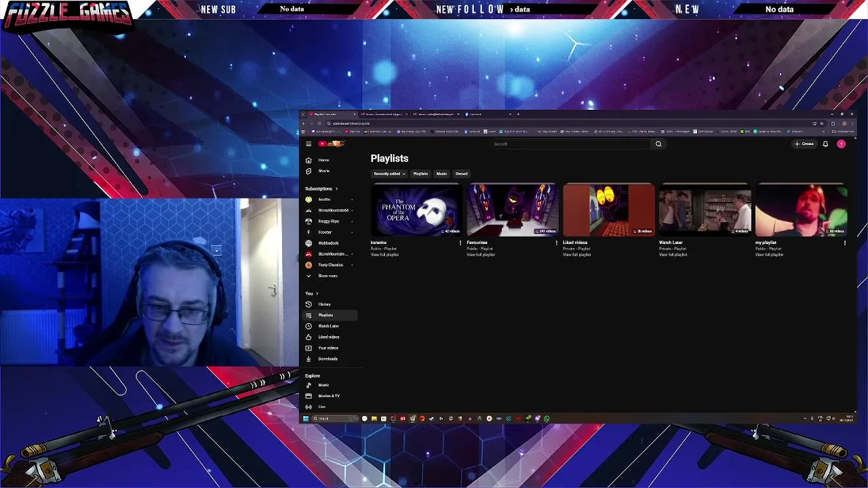Open the Acoltia subscription channel
The width and height of the screenshot is (868, 488).
(329, 199)
